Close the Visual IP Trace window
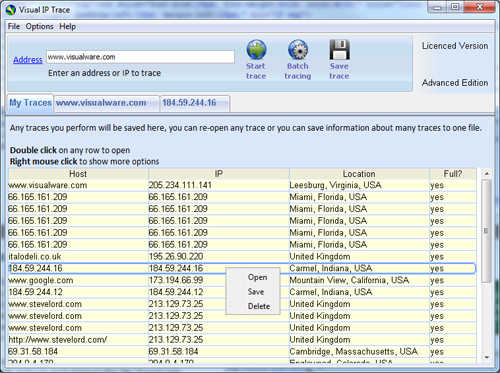The height and width of the screenshot is (373, 500). tap(479, 7)
